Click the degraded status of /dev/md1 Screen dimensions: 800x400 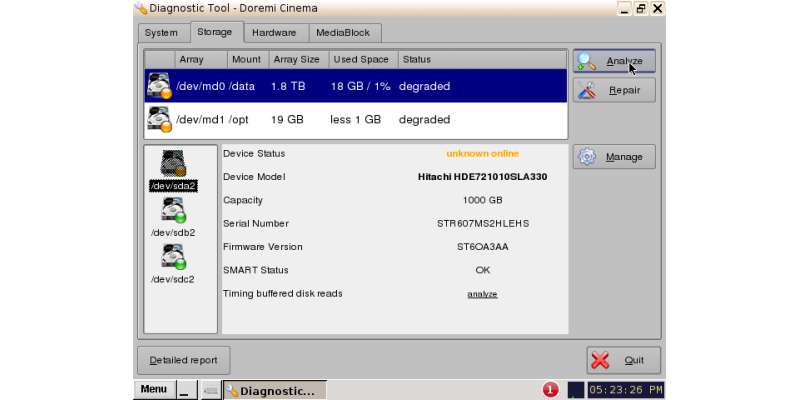(424, 119)
